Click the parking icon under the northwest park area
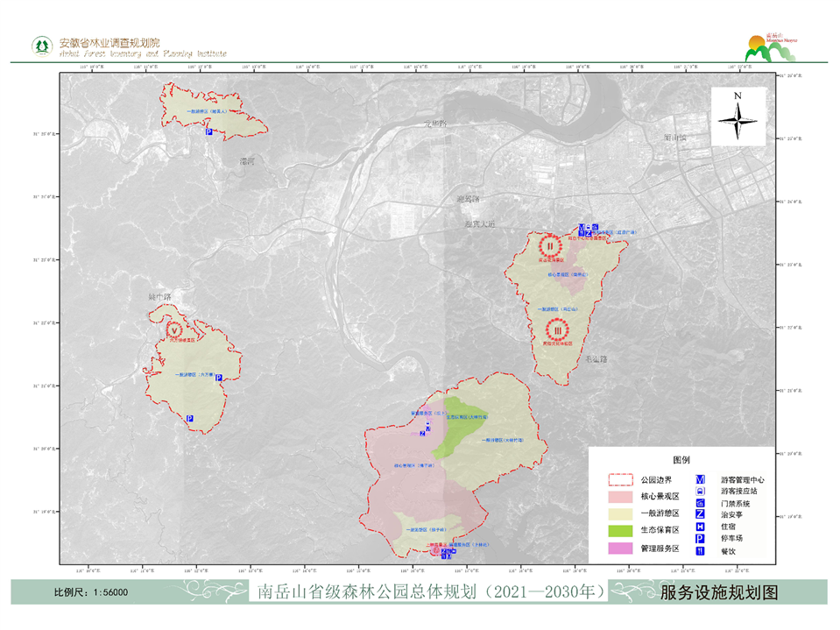 click(x=208, y=131)
